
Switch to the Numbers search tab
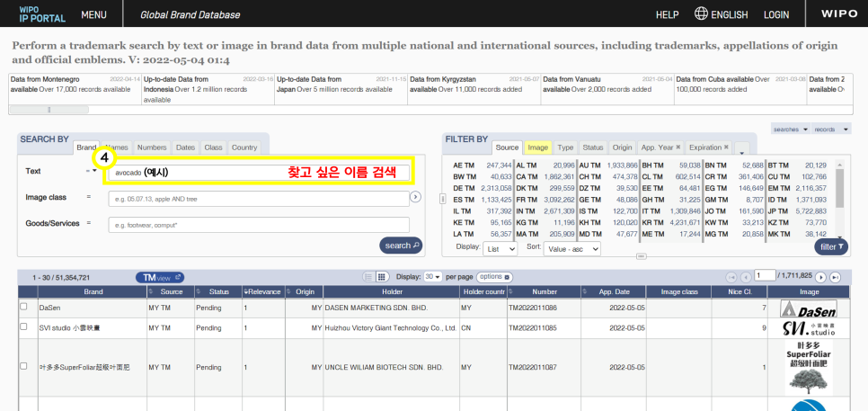152,147
